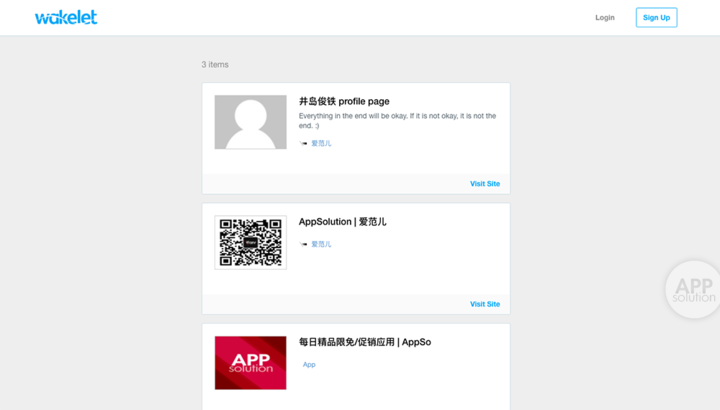Screen dimensions: 720x410
Task: Open the Login link
Action: (605, 17)
